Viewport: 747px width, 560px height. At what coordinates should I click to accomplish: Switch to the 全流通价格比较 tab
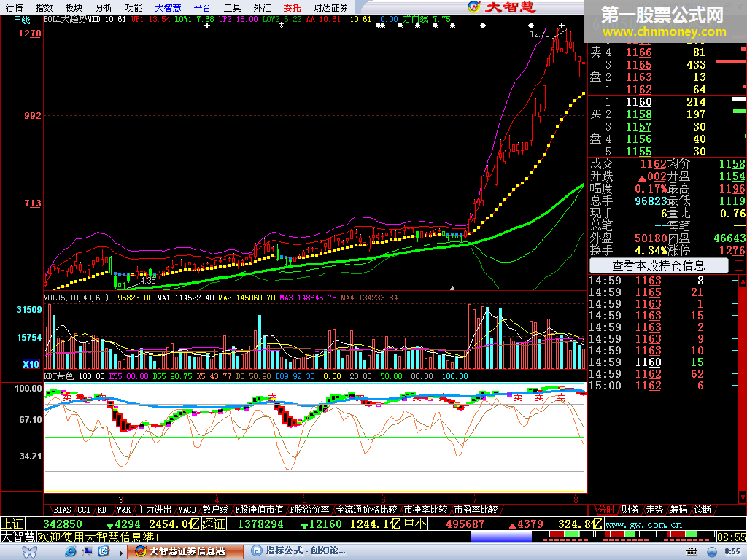click(x=367, y=510)
